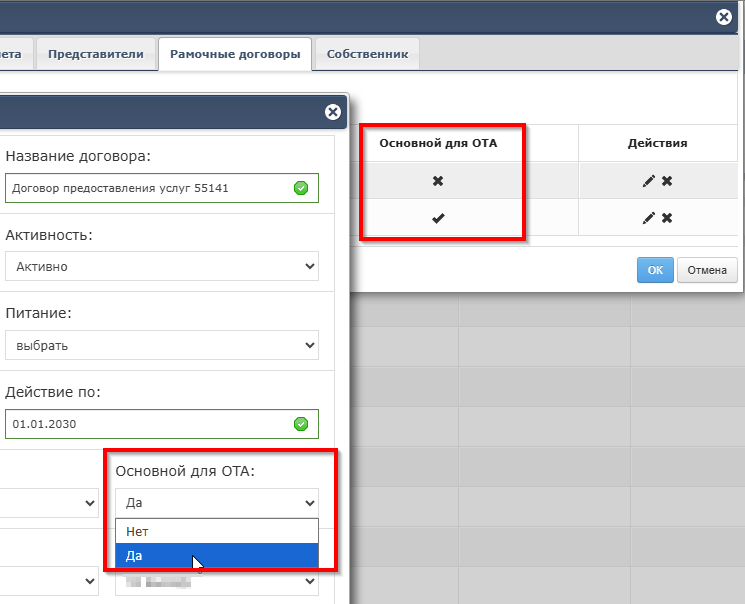Switch to the Представители tab
745x604 pixels.
point(96,54)
